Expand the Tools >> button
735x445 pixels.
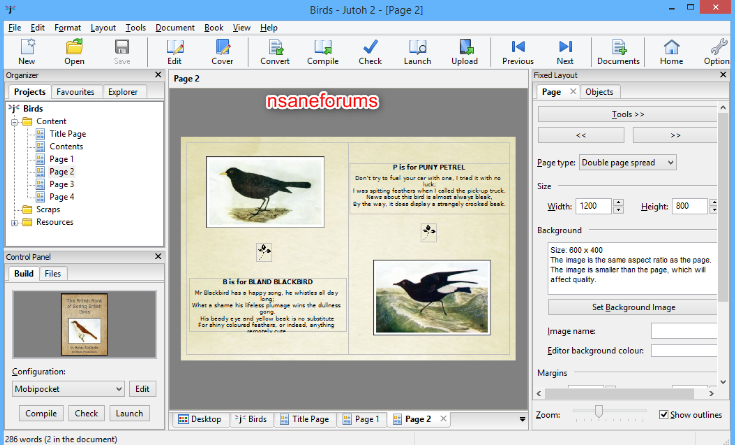click(628, 114)
